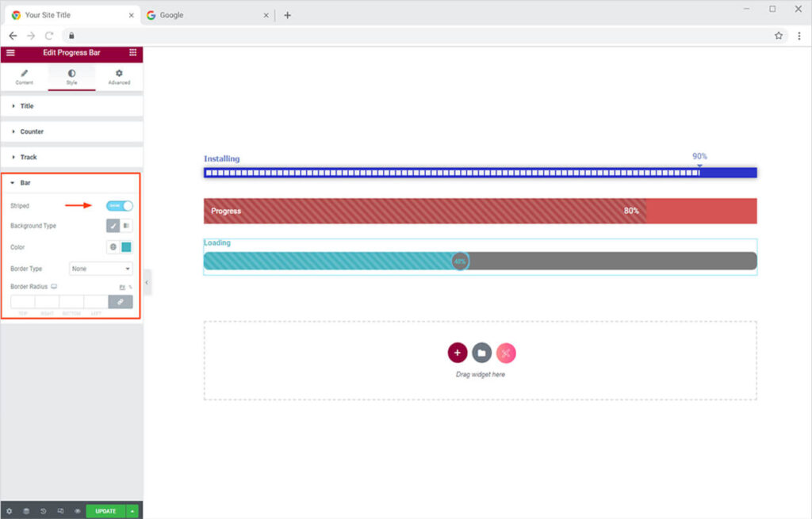Open the Elementor hamburger menu
The width and height of the screenshot is (812, 519).
click(10, 52)
